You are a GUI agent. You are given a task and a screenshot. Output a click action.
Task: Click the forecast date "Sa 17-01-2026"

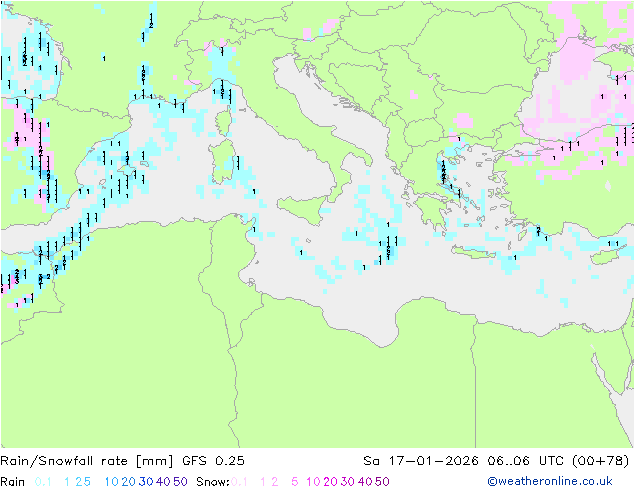421,461
